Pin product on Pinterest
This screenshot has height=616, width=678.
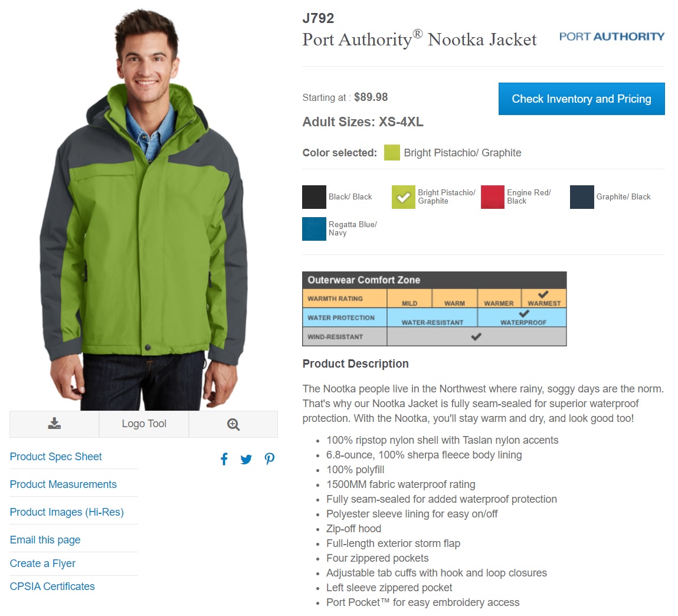coord(270,458)
